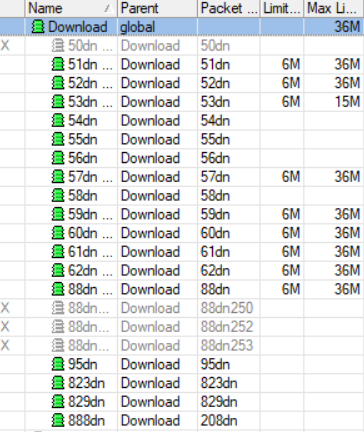364x432 pixels.
Task: Select the queue icon of the 888dn row
Action: coord(58,420)
